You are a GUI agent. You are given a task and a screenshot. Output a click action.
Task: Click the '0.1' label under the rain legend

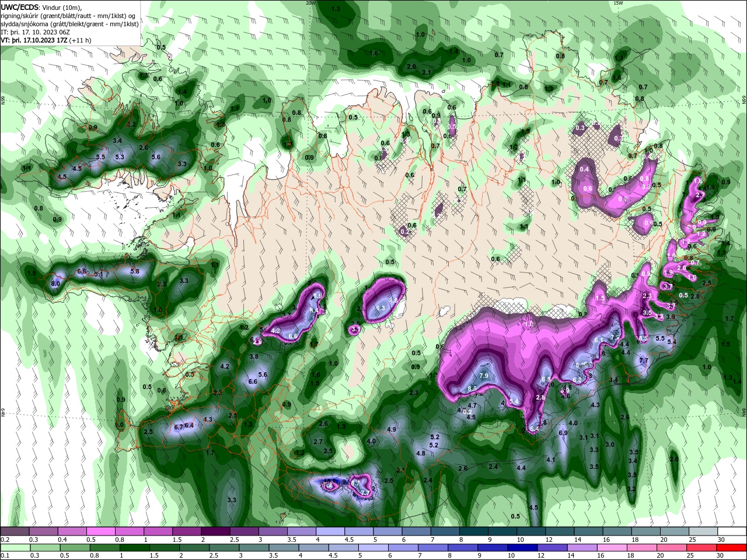click(5, 556)
